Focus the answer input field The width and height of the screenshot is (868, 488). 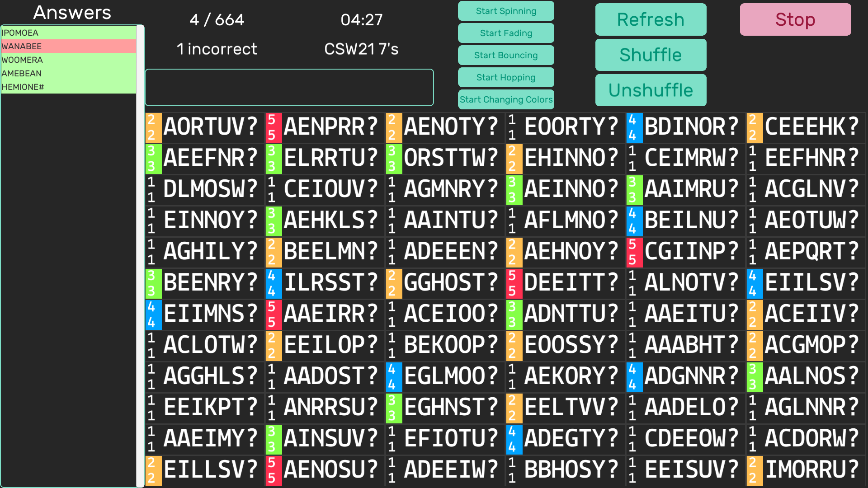[289, 87]
